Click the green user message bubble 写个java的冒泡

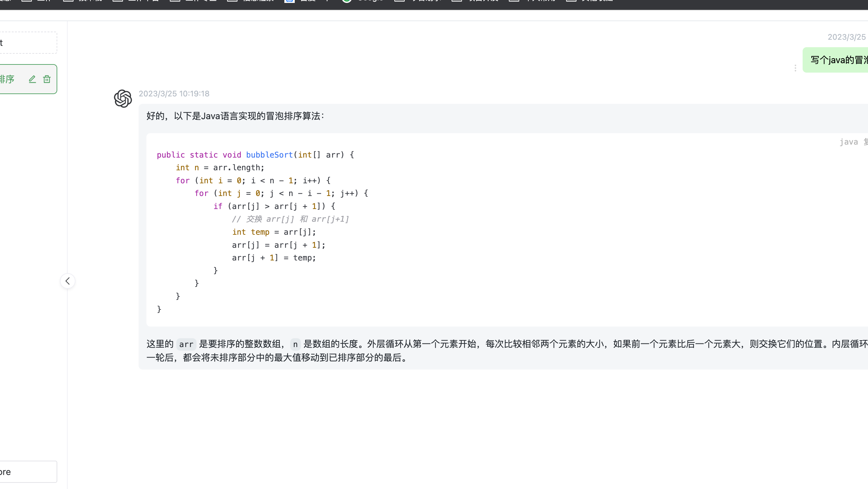[x=835, y=60]
